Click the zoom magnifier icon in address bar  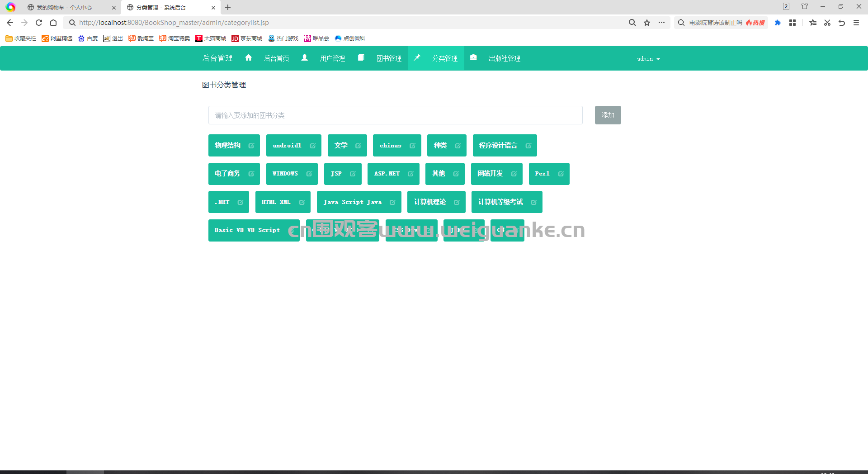[632, 23]
